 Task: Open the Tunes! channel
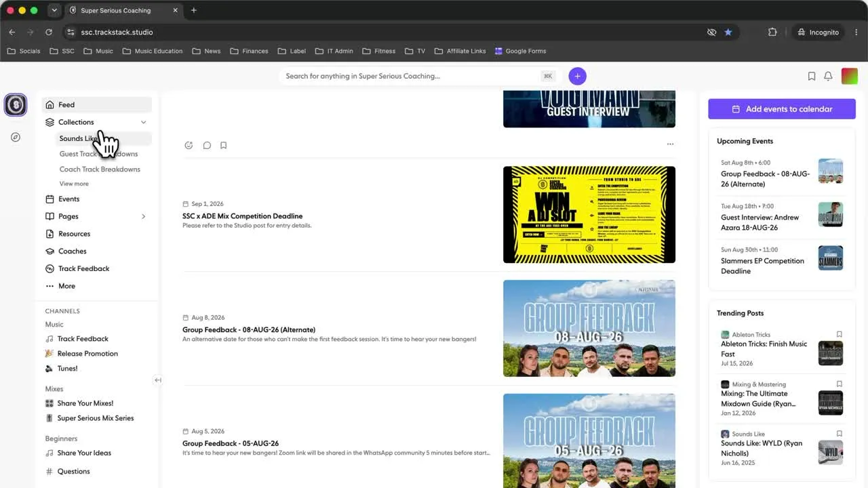click(x=61, y=369)
